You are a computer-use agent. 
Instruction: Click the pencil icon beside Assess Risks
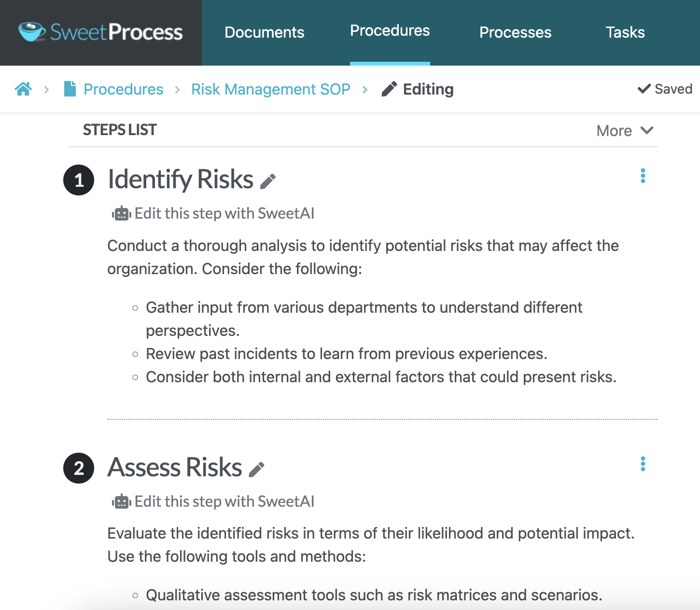pos(256,470)
